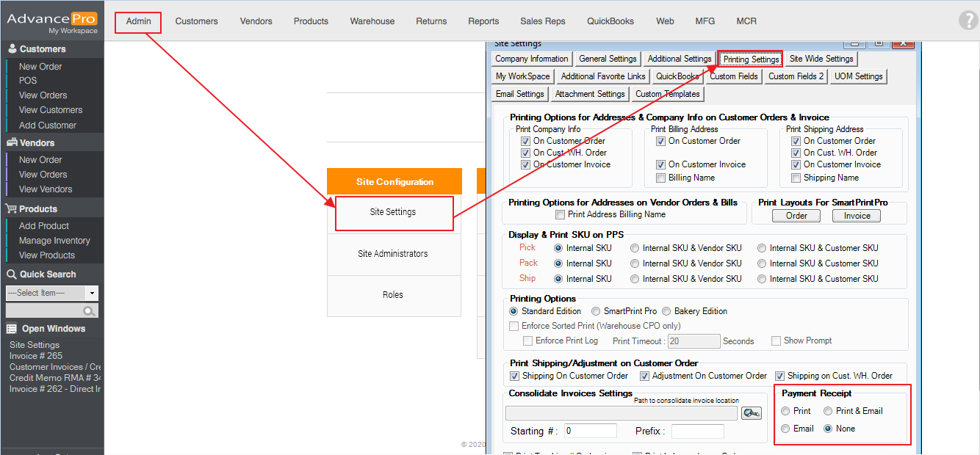The width and height of the screenshot is (980, 455).
Task: Open Site Settings under Site Configuration
Action: pos(393,212)
